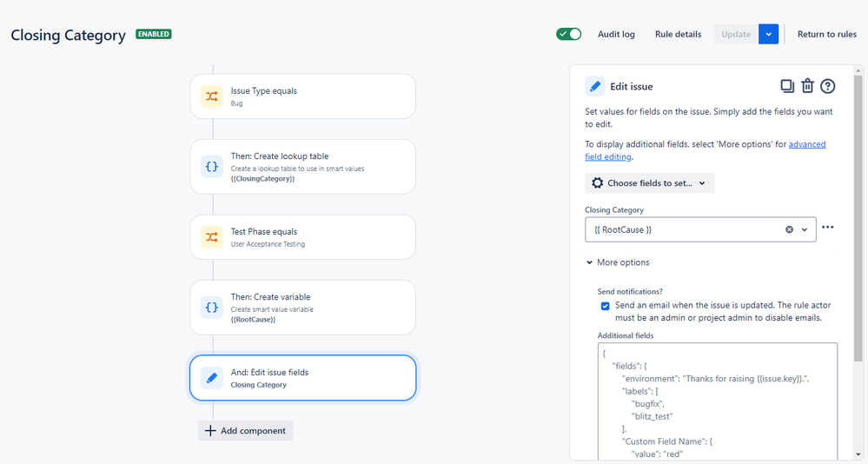This screenshot has width=868, height=464.
Task: Click the {{ClosingCategory}} smart value text
Action: pyautogui.click(x=262, y=179)
